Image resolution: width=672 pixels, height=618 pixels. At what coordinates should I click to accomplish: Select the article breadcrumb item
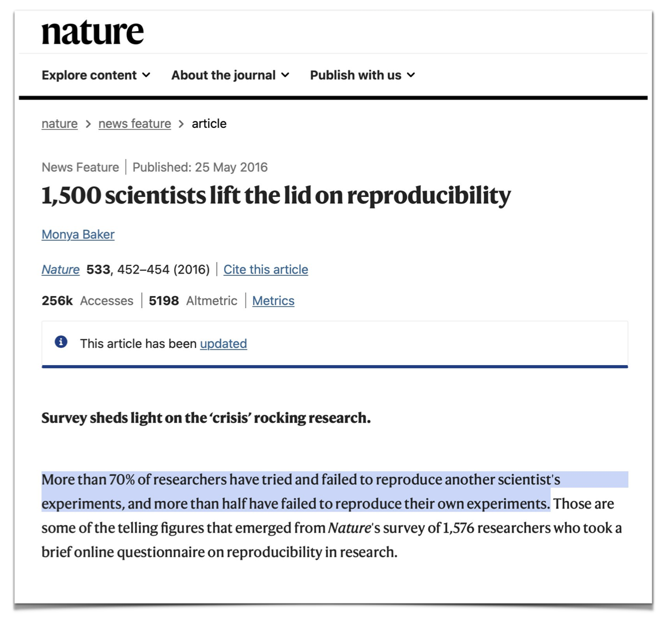pos(209,124)
